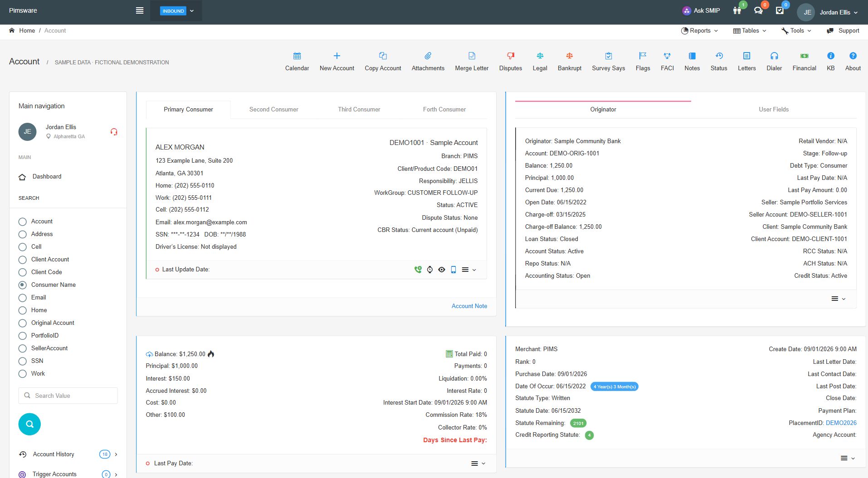Screen dimensions: 868x478
Task: Open the Account Note link
Action: [x=469, y=306]
